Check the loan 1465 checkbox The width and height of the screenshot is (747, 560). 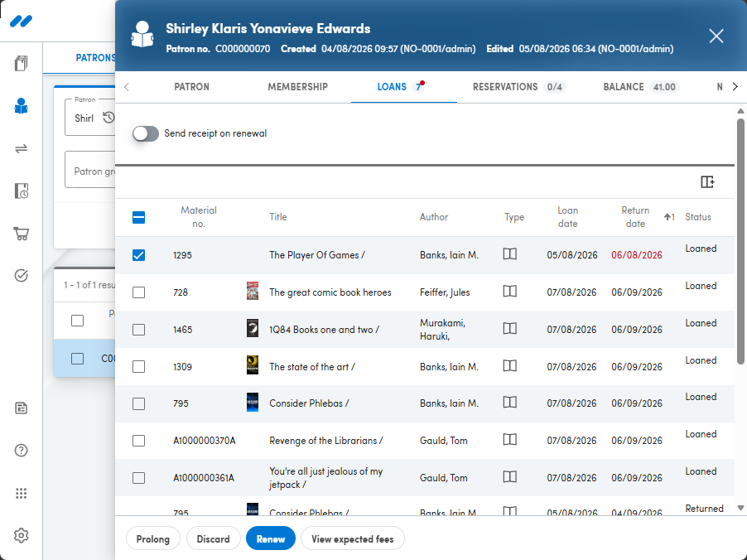[x=138, y=330]
